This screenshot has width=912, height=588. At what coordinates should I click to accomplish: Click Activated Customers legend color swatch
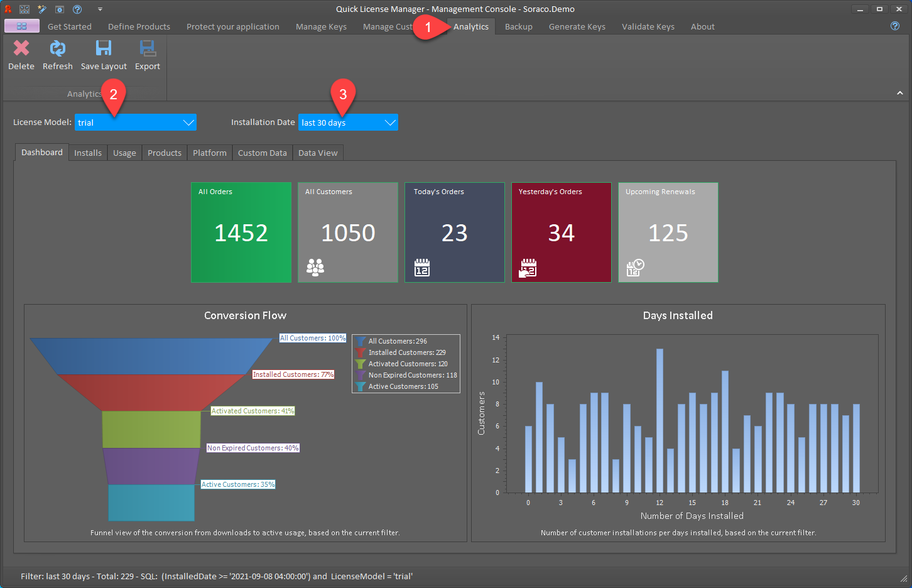(361, 364)
